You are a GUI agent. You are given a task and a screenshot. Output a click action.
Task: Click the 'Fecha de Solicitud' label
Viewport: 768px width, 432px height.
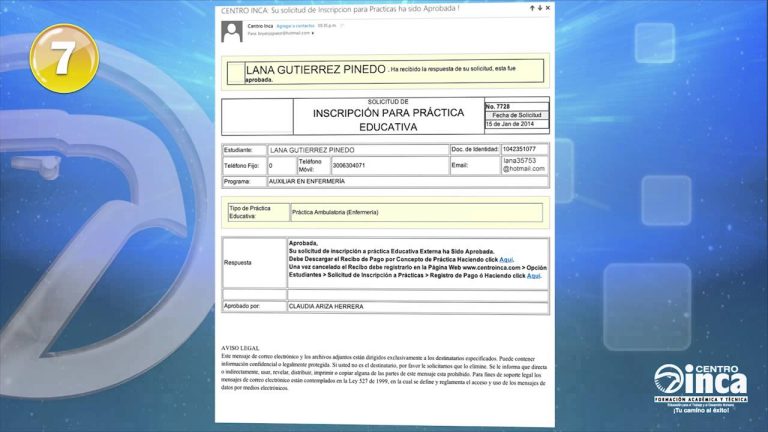(x=517, y=115)
